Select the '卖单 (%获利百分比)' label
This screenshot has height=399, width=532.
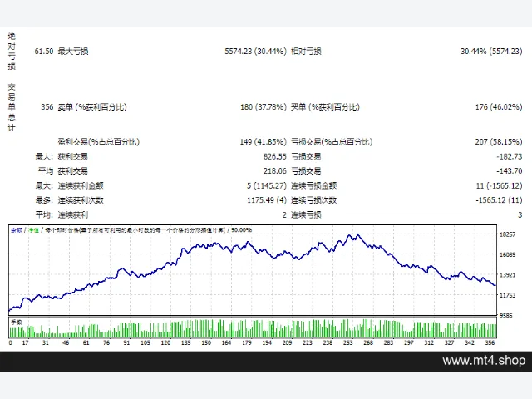[x=92, y=107]
